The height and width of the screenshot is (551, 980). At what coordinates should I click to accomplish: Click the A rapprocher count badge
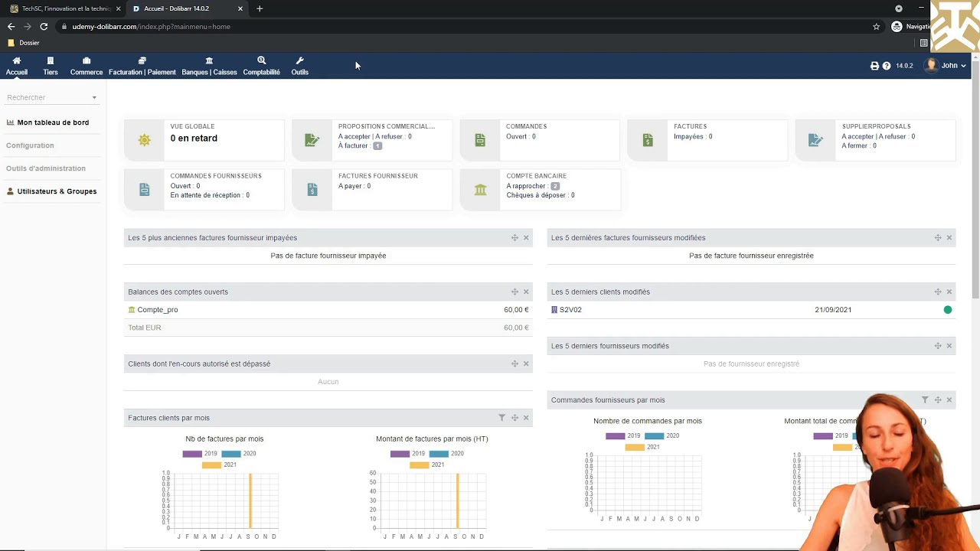pyautogui.click(x=555, y=186)
